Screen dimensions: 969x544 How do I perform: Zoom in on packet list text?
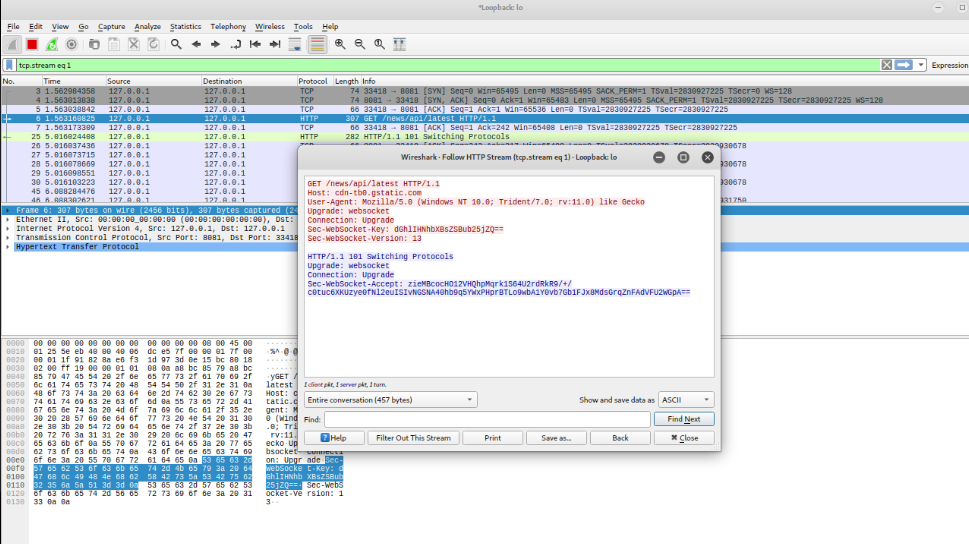pos(341,44)
